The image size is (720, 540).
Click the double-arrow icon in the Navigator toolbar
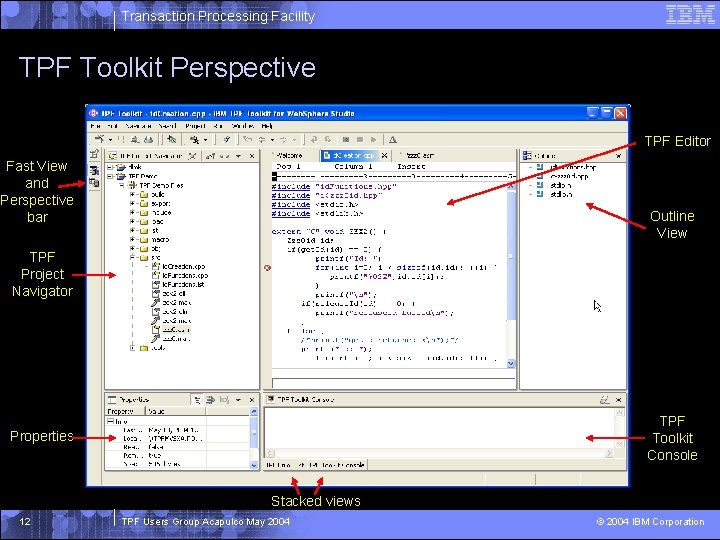(225, 156)
